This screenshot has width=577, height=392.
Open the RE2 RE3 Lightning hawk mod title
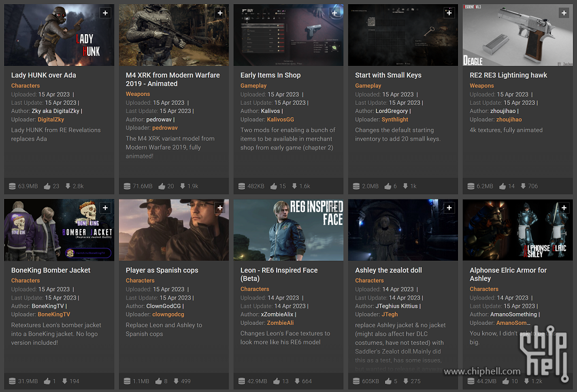(x=508, y=75)
